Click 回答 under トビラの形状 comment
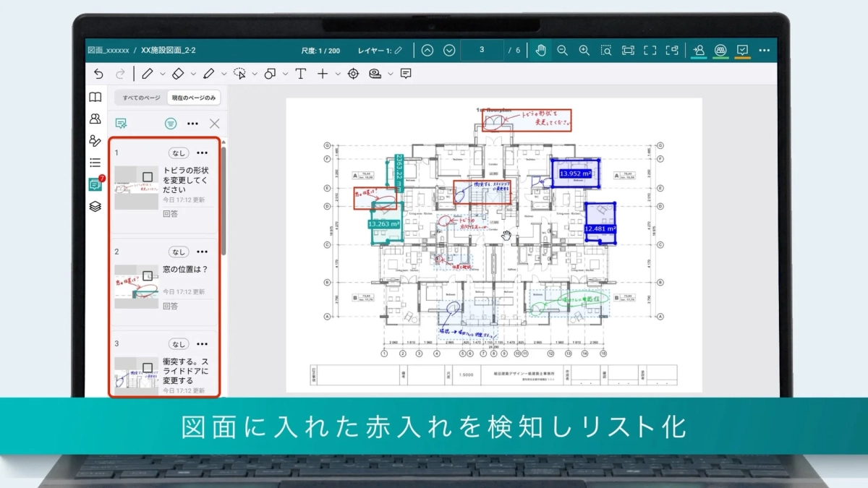The image size is (868, 488). tap(171, 214)
